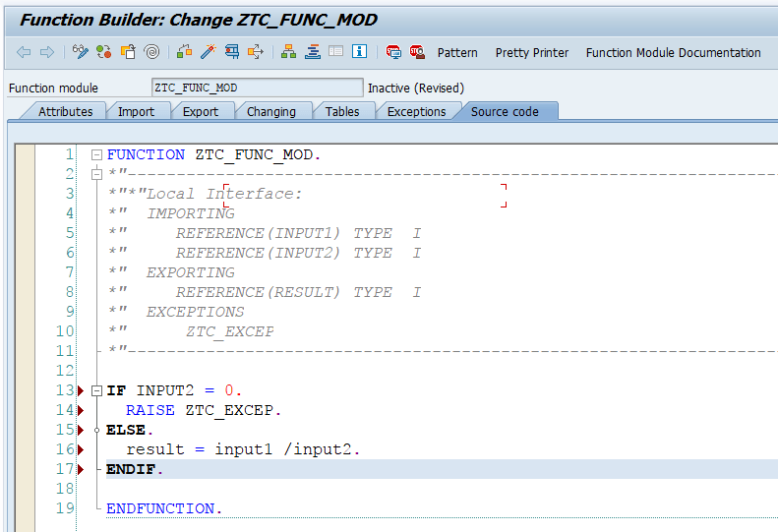Click 'REFERENCE(INPUT1)' comment text
778x532 pixels.
pos(258,233)
